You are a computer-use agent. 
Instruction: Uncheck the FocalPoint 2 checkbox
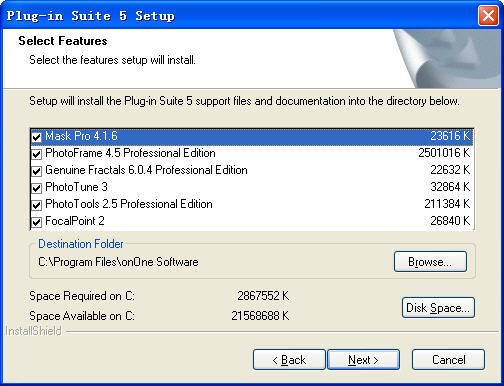click(x=36, y=222)
